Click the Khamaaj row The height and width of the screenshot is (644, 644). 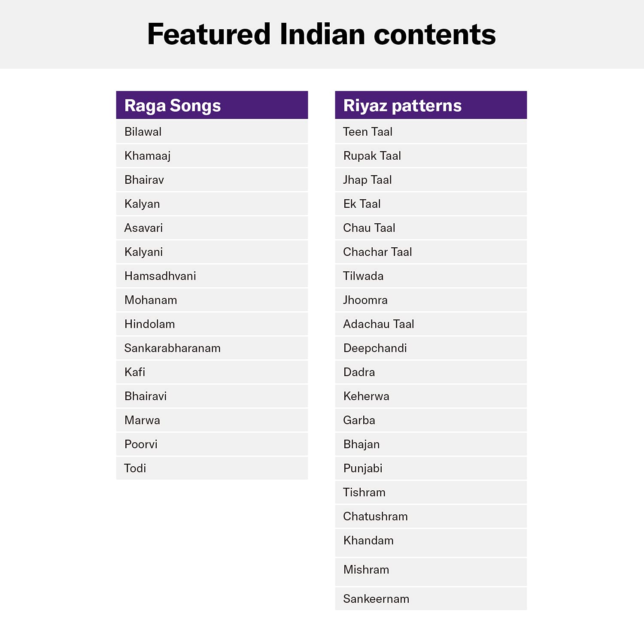[148, 156]
